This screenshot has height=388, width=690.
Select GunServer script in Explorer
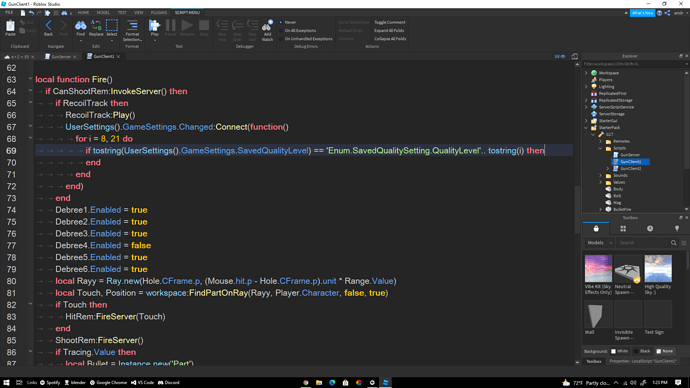(630, 155)
